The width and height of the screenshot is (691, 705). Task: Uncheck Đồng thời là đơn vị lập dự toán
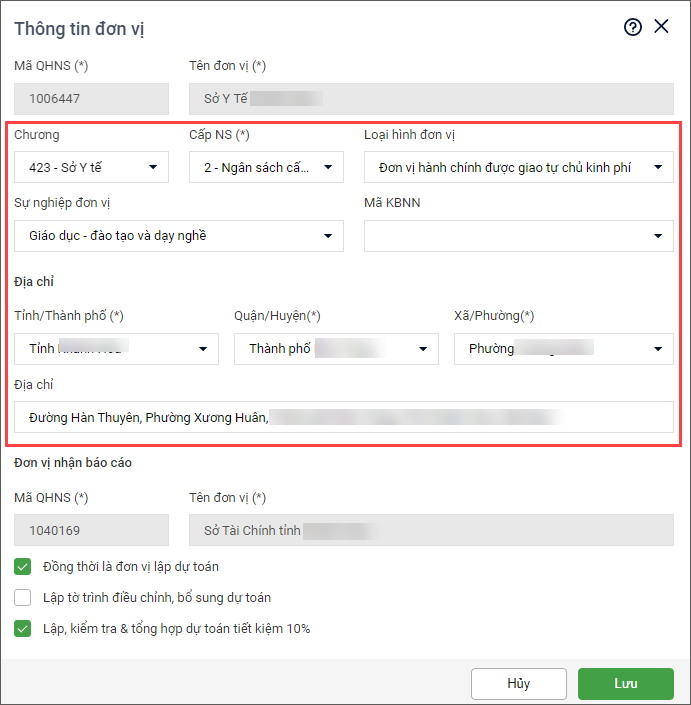pyautogui.click(x=23, y=567)
